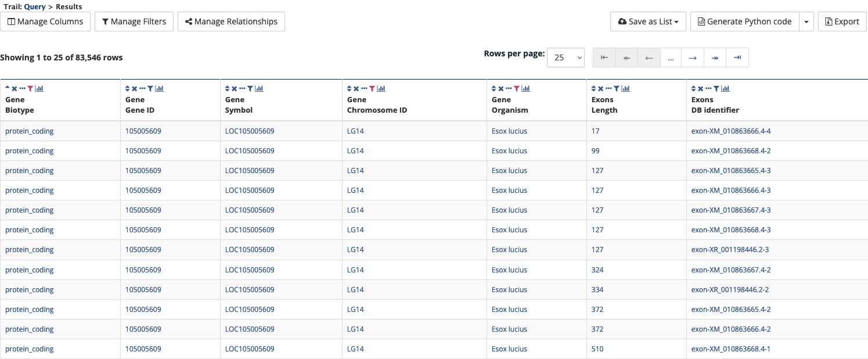The width and height of the screenshot is (868, 359).
Task: Go to the previous page
Action: click(x=649, y=58)
